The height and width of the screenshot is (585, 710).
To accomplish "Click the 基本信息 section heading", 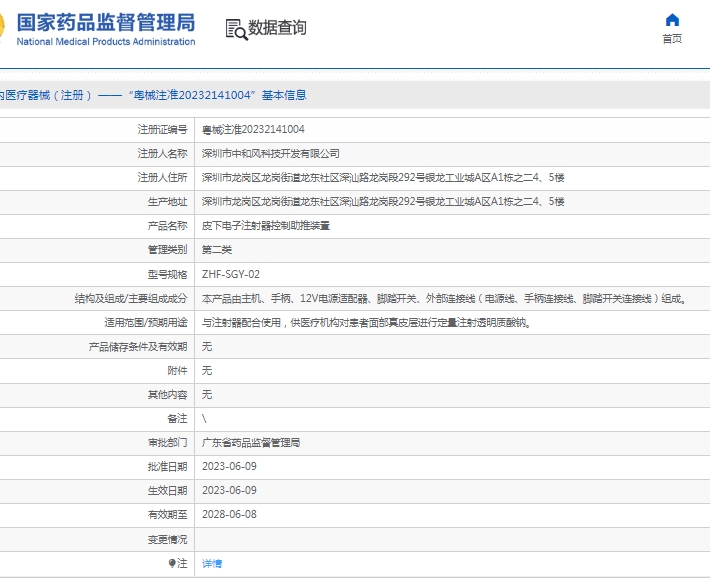I will (284, 95).
